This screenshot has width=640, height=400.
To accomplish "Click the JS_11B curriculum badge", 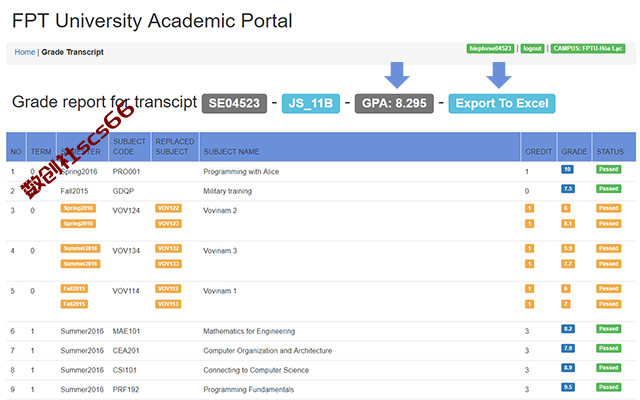I will coord(311,103).
